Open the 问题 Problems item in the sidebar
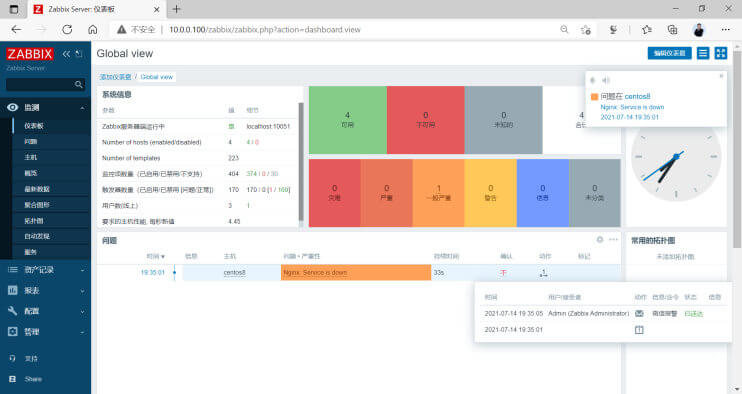 pos(31,141)
